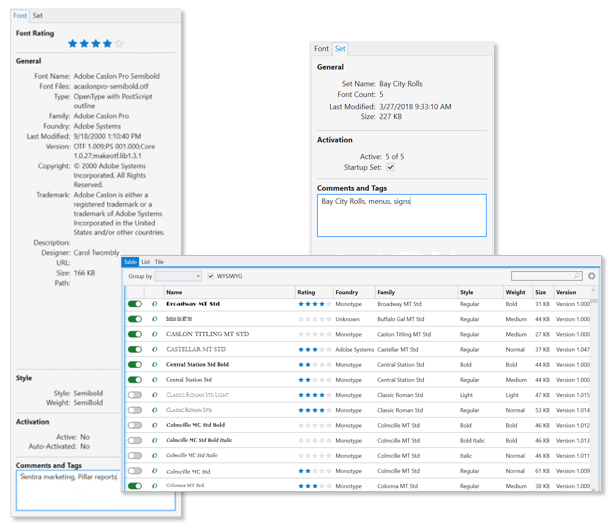Set the font rating to one star in Font panel
The width and height of the screenshot is (614, 531).
pos(72,43)
